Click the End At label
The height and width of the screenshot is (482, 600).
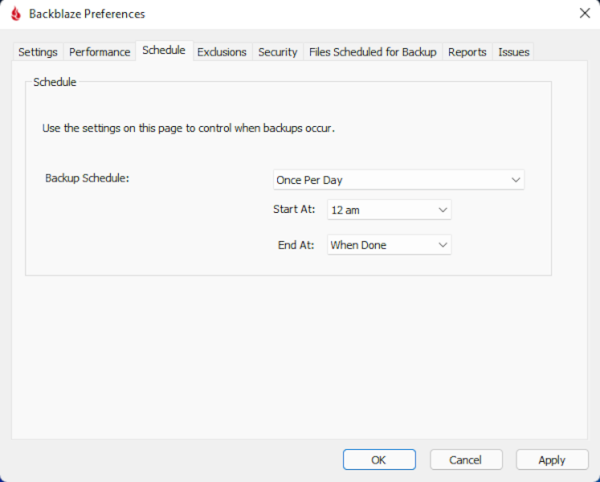pos(297,245)
